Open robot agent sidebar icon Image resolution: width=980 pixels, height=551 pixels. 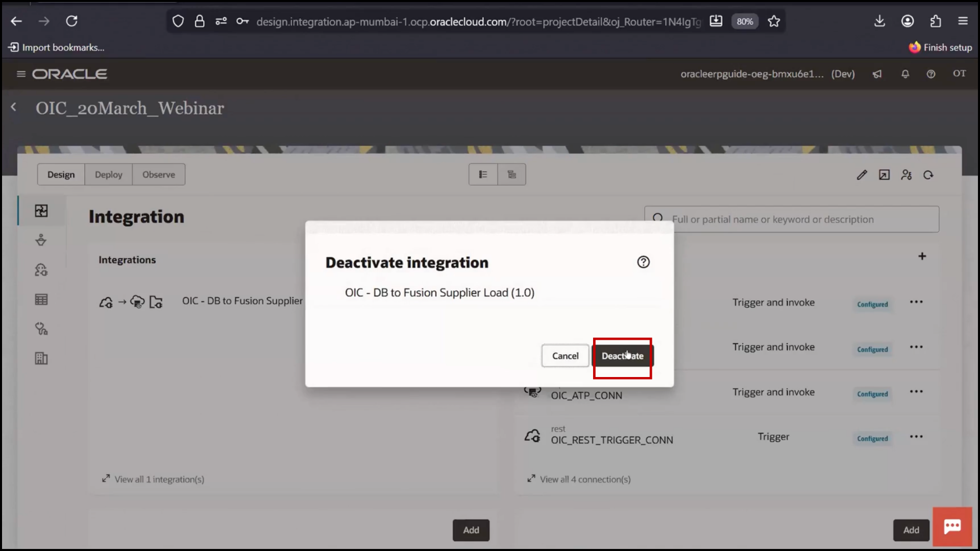point(41,269)
